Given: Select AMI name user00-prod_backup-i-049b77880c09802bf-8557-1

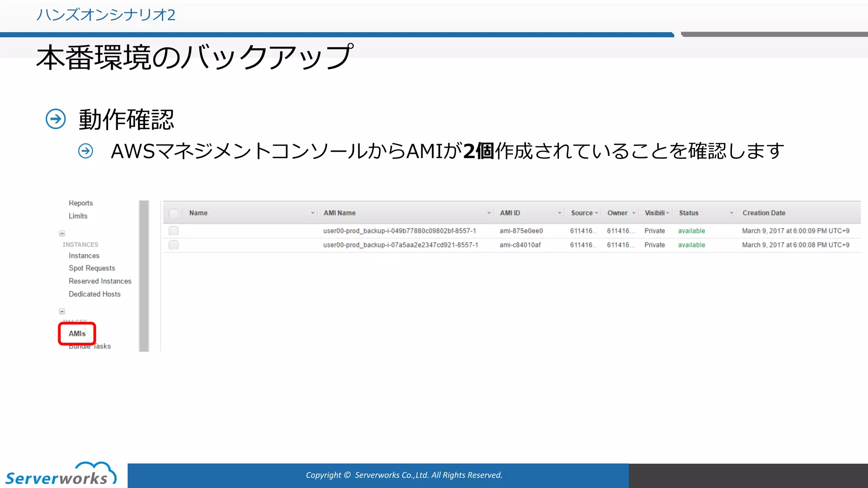Looking at the screenshot, I should [x=399, y=231].
